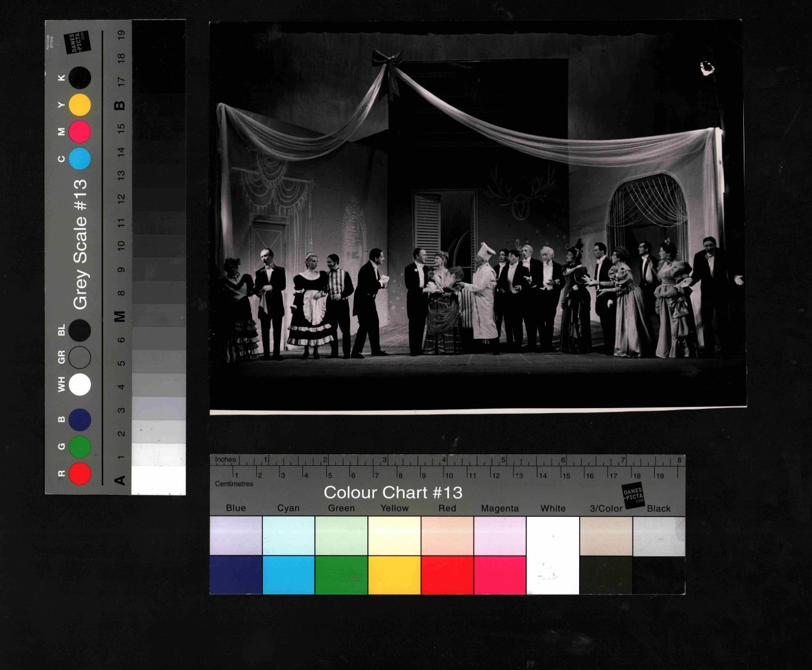Click the green circle labeled G
The image size is (812, 670).
(x=80, y=447)
